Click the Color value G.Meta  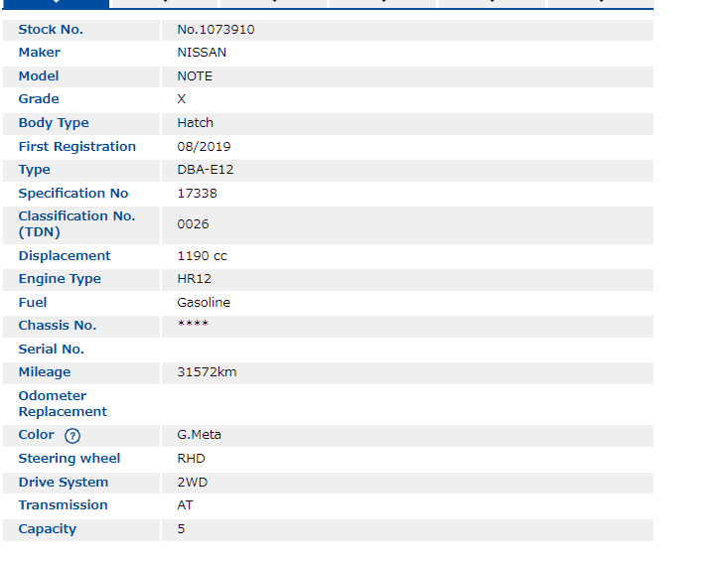pyautogui.click(x=199, y=435)
